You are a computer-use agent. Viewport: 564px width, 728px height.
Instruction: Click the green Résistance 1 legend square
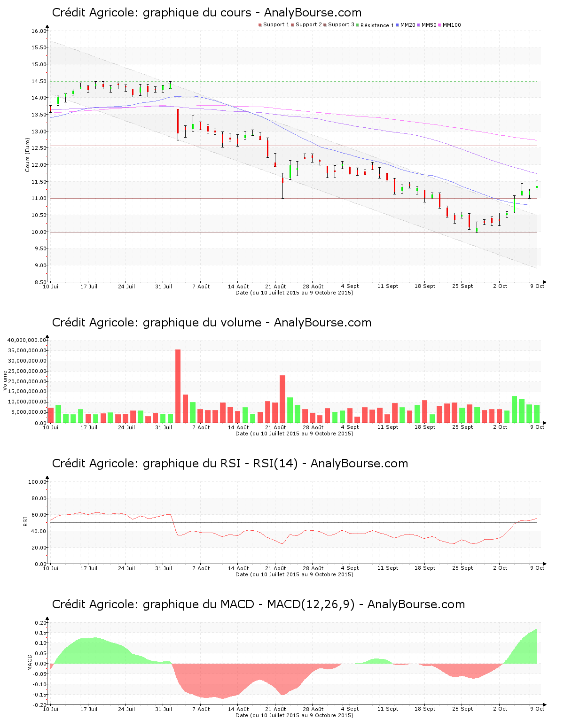(x=358, y=25)
